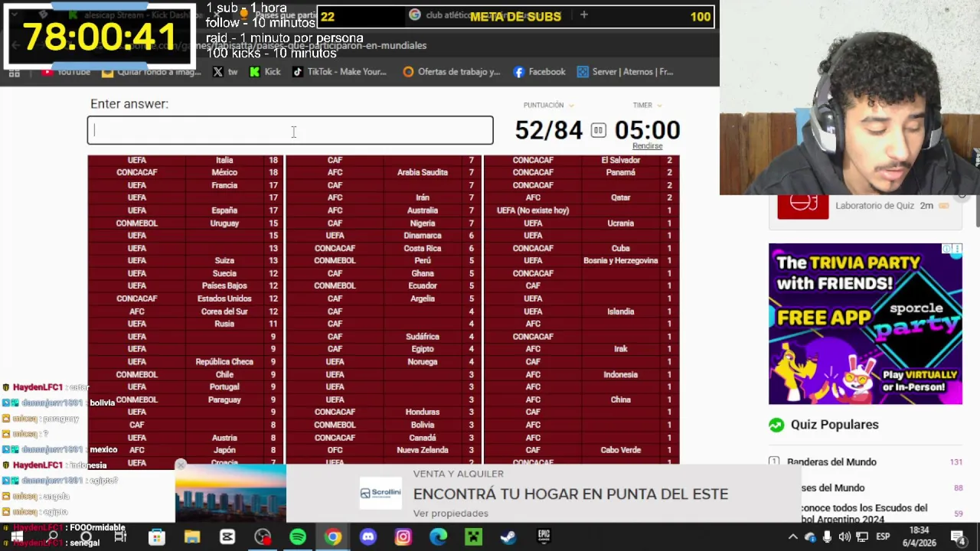980x551 pixels.
Task: Click the Punta del Este ad thumbnail
Action: [230, 494]
